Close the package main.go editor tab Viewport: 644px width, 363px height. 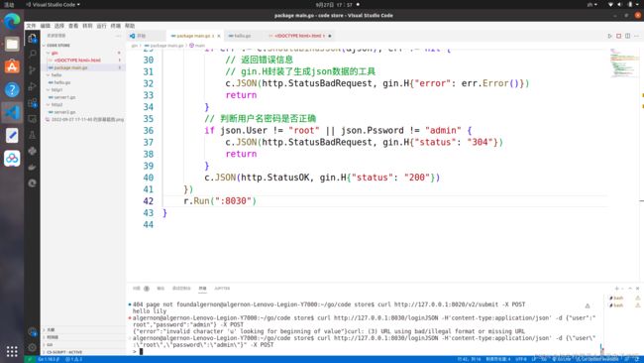(x=219, y=36)
